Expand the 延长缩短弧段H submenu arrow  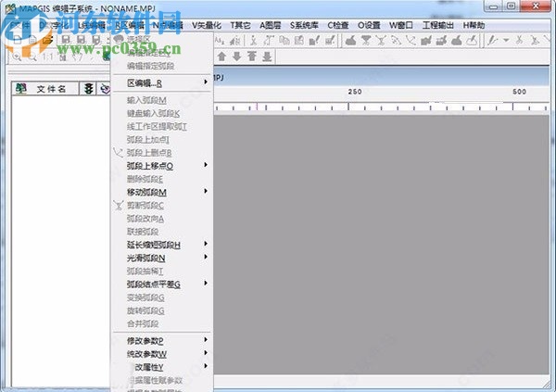[206, 244]
